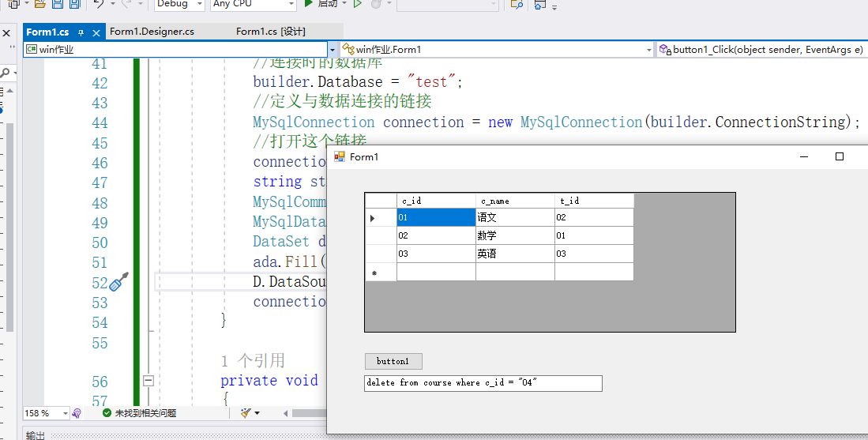The width and height of the screenshot is (868, 440).
Task: Open the 158 % zoom dropdown
Action: 47,413
